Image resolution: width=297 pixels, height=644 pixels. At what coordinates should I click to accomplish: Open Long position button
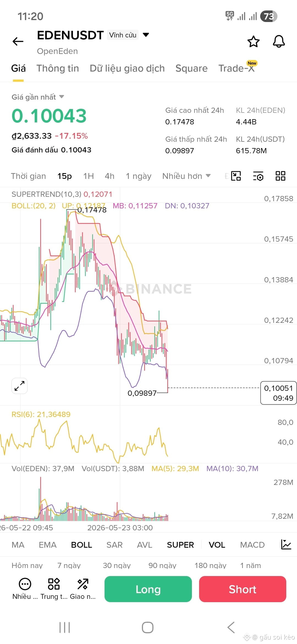[x=148, y=589]
